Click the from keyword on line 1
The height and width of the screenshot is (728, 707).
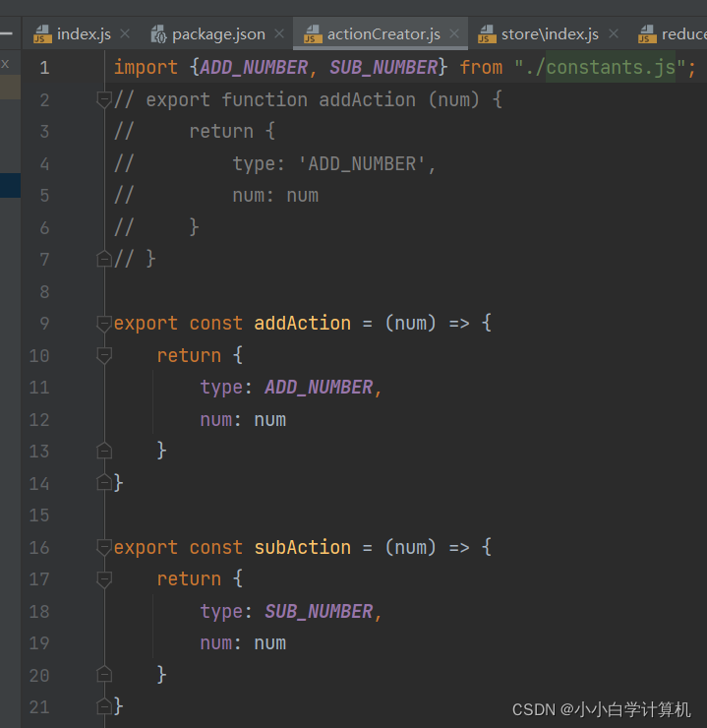481,68
